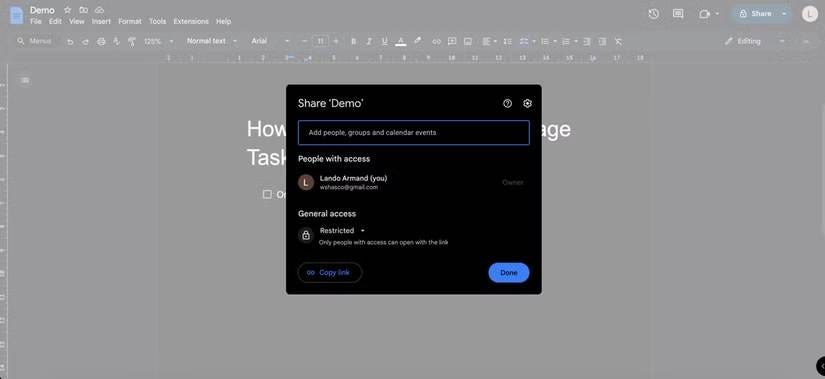Open the Tools menu

coord(157,22)
